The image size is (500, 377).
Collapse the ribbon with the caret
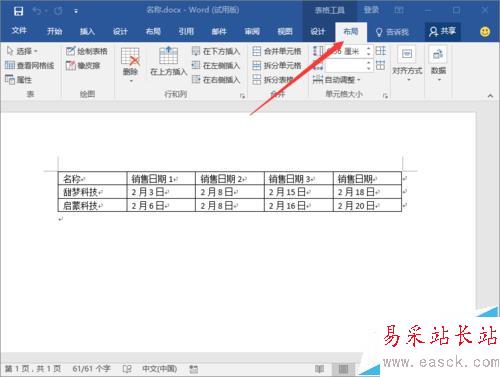tap(490, 96)
